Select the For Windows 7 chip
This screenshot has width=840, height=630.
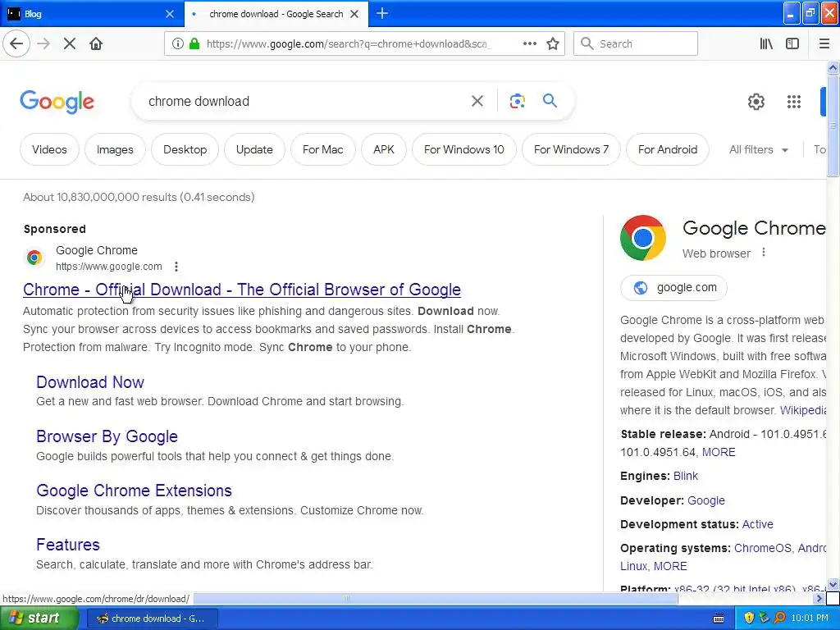(x=571, y=149)
